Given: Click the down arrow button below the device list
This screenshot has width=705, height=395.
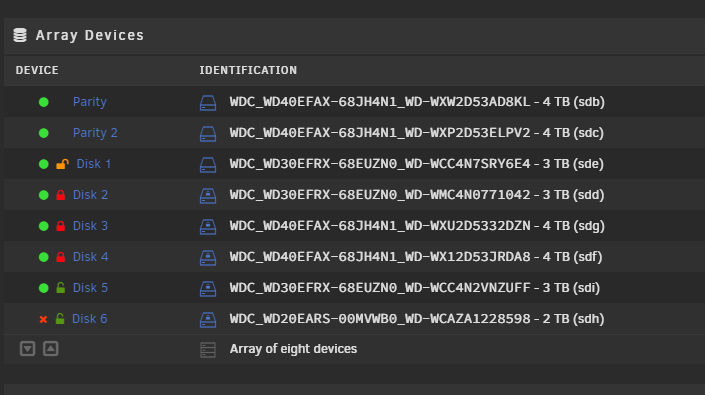Looking at the screenshot, I should (27, 349).
